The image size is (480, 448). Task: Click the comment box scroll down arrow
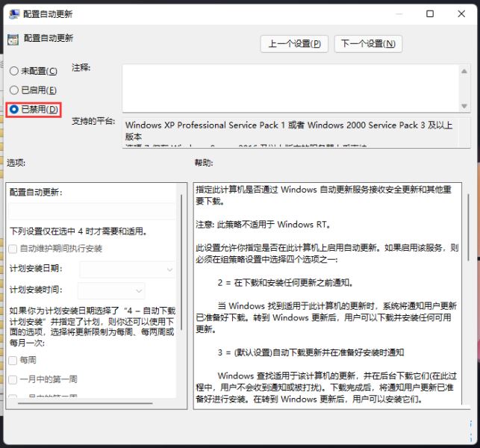pyautogui.click(x=464, y=106)
